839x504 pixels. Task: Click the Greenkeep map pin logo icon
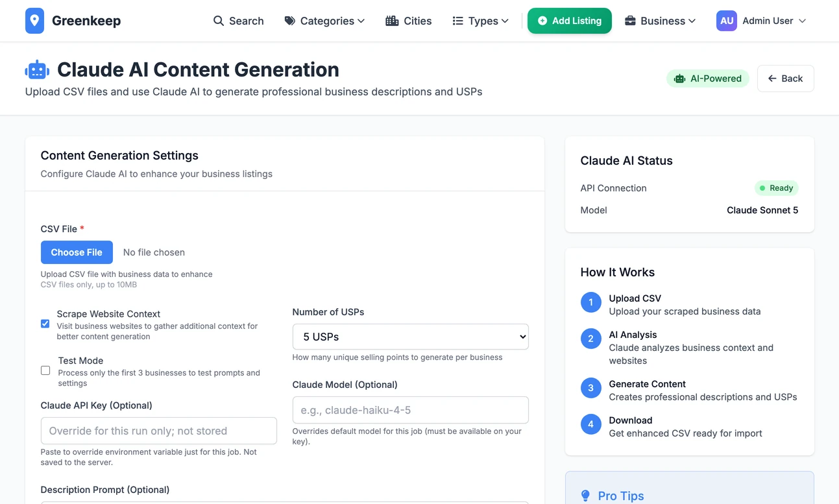point(35,21)
